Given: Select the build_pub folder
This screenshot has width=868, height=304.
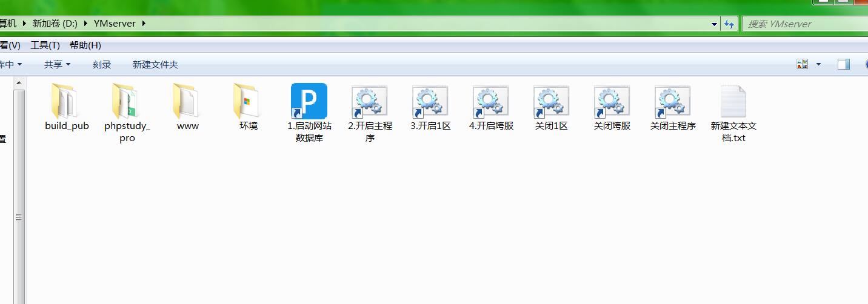Looking at the screenshot, I should click(67, 102).
